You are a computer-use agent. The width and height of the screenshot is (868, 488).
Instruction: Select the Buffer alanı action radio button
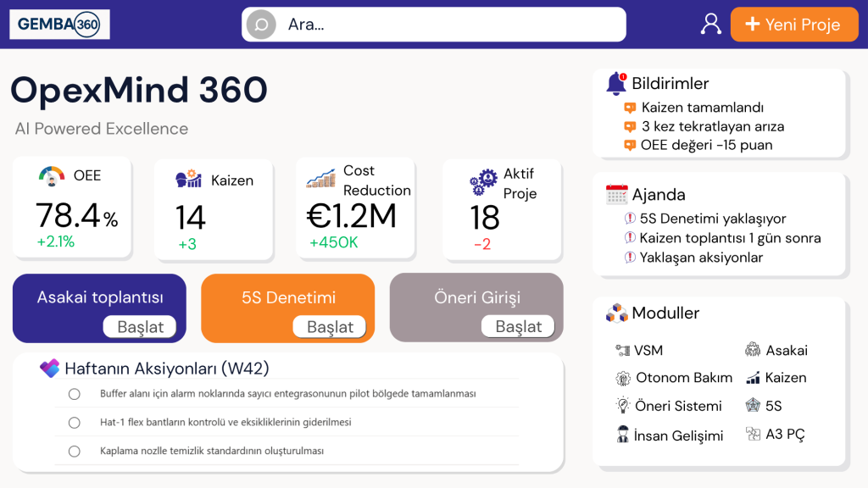point(75,394)
